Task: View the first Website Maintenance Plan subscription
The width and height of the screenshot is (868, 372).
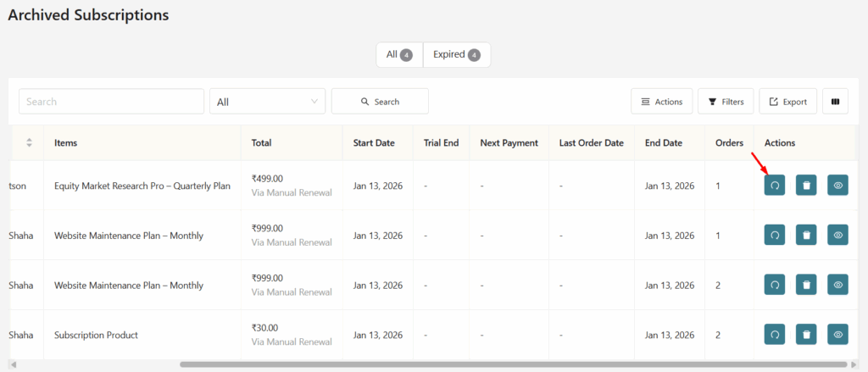Action: tap(837, 235)
